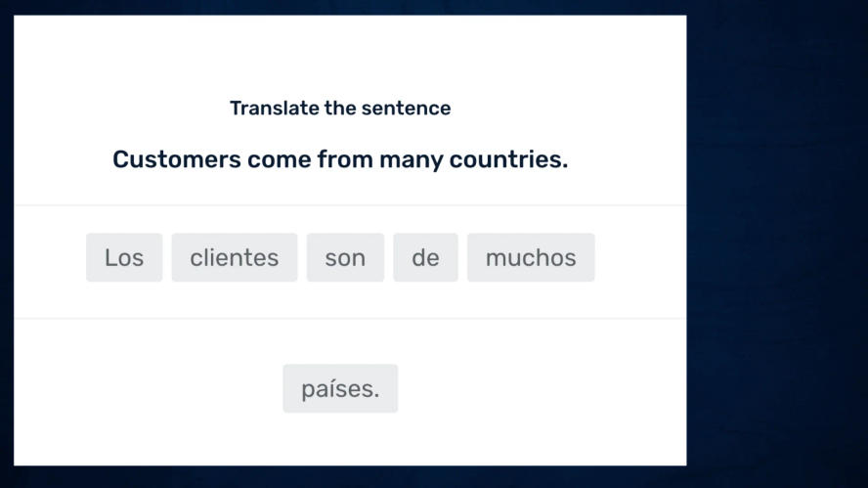This screenshot has width=868, height=488.
Task: Select the remaining word bank tile "países."
Action: point(340,388)
